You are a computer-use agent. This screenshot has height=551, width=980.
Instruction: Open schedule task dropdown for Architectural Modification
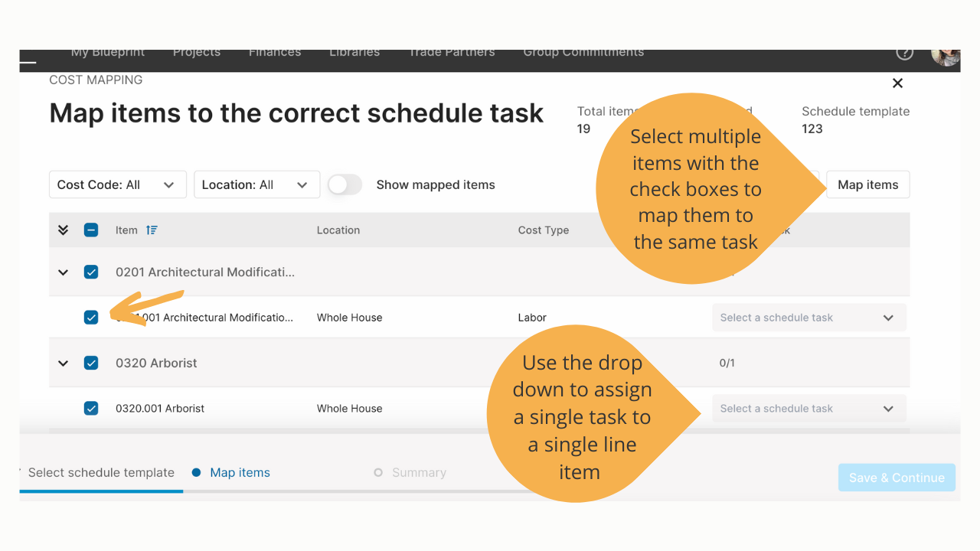pos(808,318)
